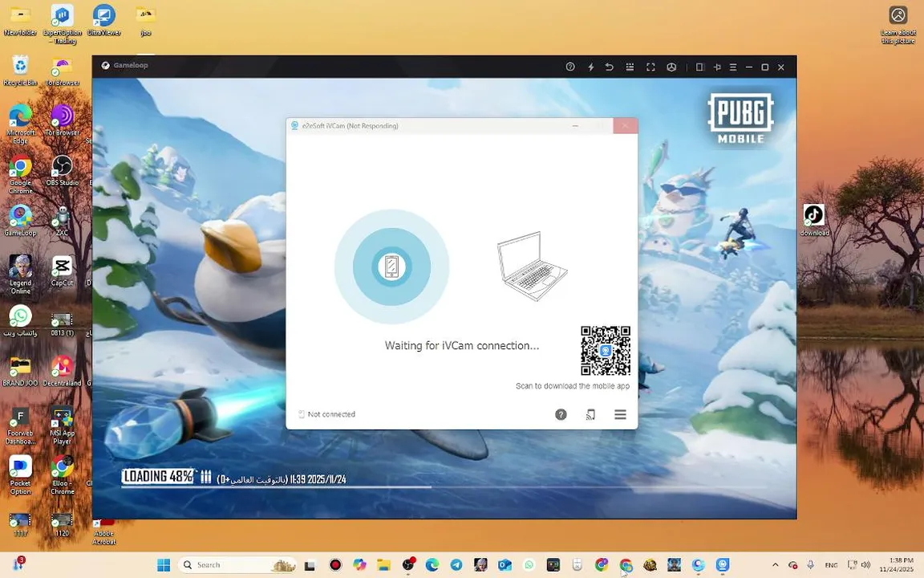Image resolution: width=924 pixels, height=578 pixels.
Task: Open OBS Studio desktop shortcut
Action: pyautogui.click(x=62, y=170)
